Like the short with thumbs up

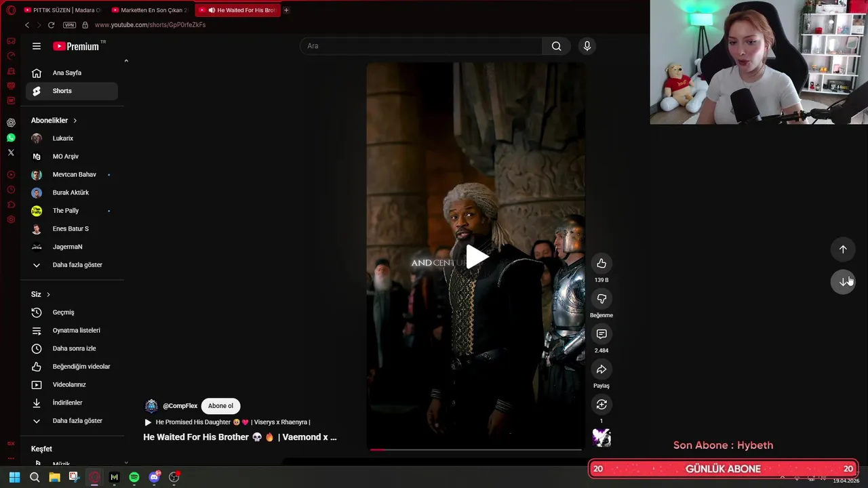coord(601,263)
